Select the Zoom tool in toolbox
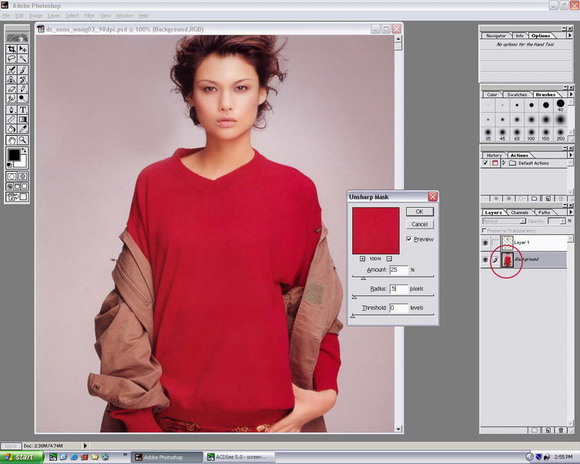Image resolution: width=580 pixels, height=464 pixels. (x=23, y=140)
